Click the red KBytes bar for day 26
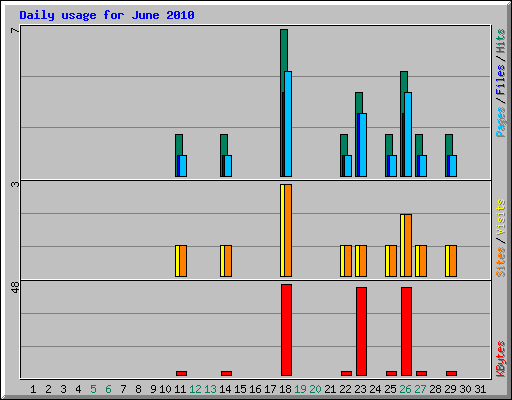This screenshot has width=512, height=400. click(x=406, y=331)
